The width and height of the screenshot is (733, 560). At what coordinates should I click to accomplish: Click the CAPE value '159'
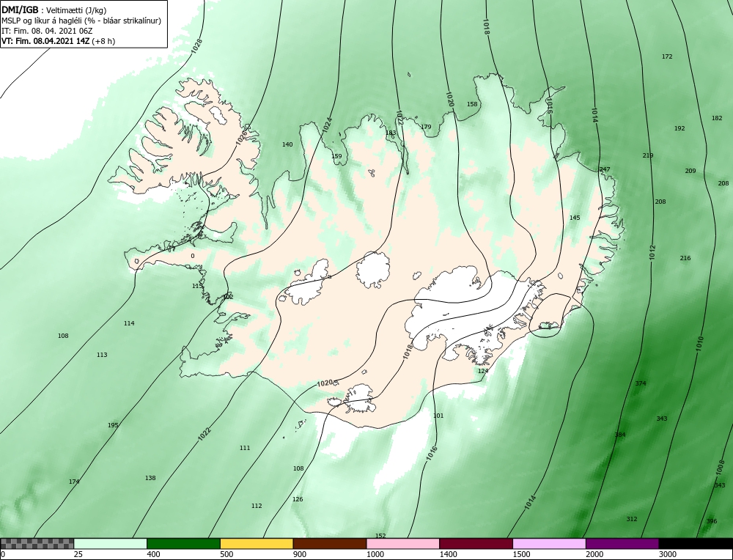coord(336,156)
